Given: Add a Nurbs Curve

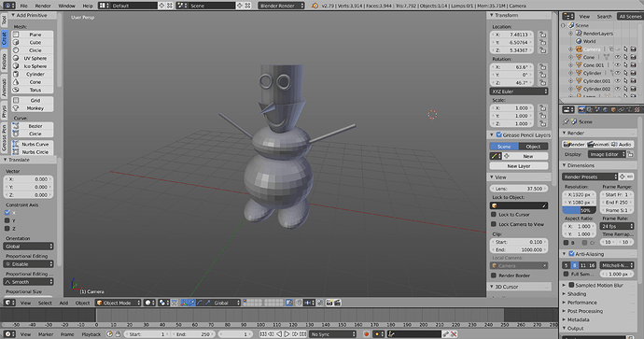Looking at the screenshot, I should 33,144.
